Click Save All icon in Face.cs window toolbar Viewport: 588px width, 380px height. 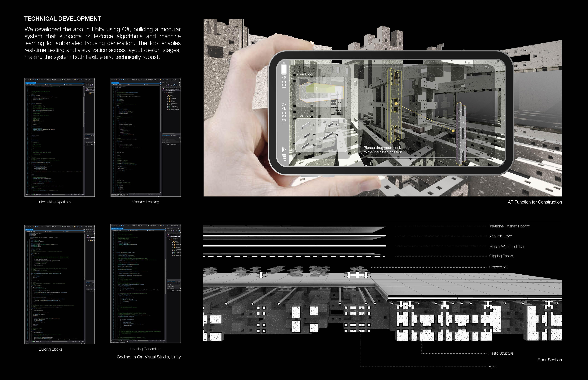point(123,80)
